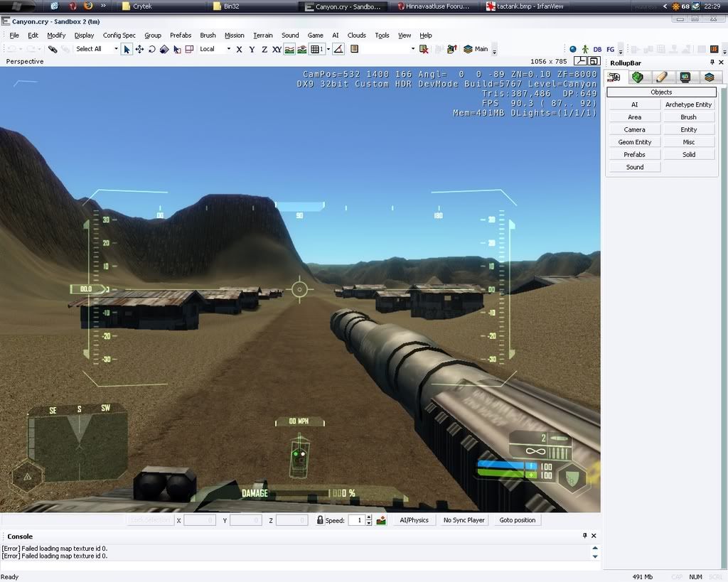This screenshot has width=728, height=582.
Task: Toggle Snap to grid button
Action: point(316,49)
